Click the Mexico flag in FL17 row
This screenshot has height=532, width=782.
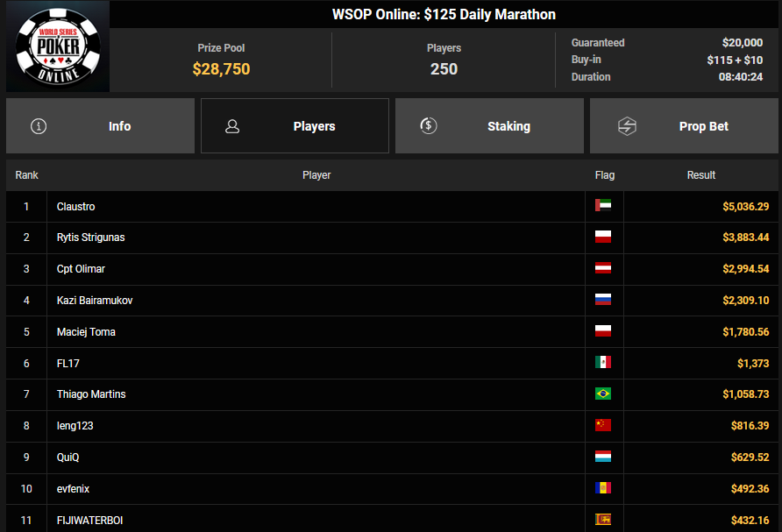603,363
